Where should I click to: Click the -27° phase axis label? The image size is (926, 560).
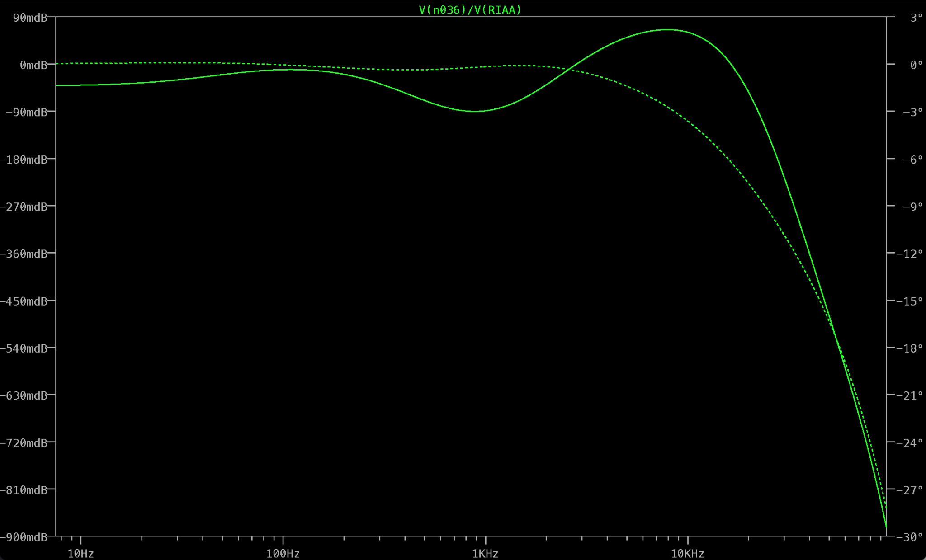[x=910, y=490]
